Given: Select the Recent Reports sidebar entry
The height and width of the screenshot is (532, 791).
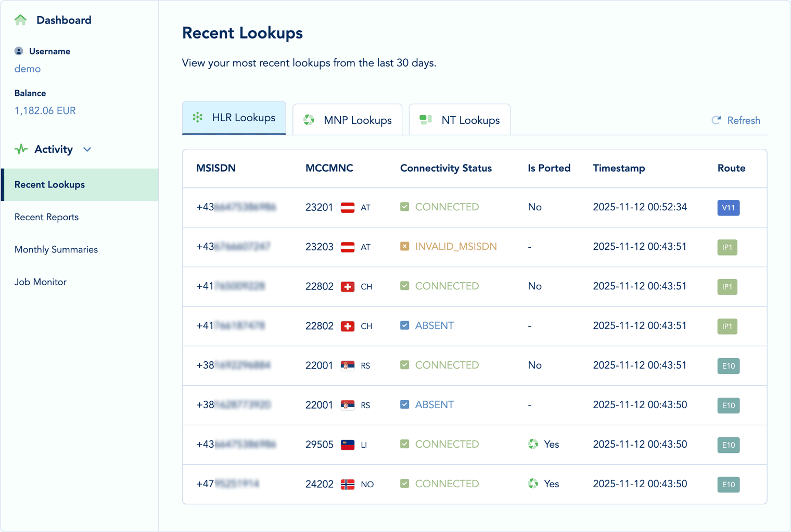Looking at the screenshot, I should [x=46, y=217].
